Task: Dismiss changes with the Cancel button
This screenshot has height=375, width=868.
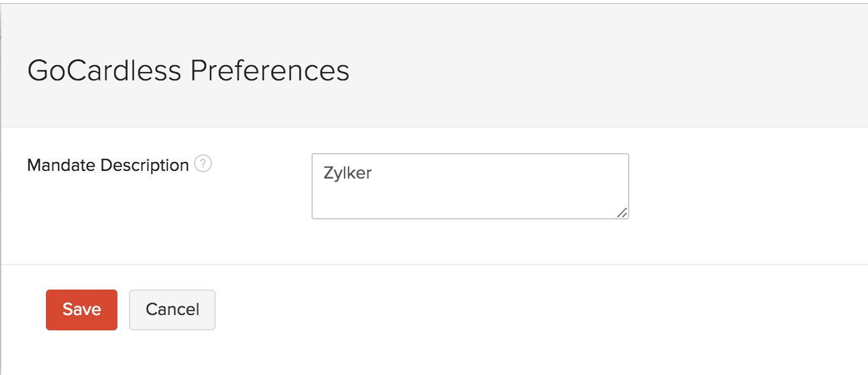Action: (x=172, y=309)
